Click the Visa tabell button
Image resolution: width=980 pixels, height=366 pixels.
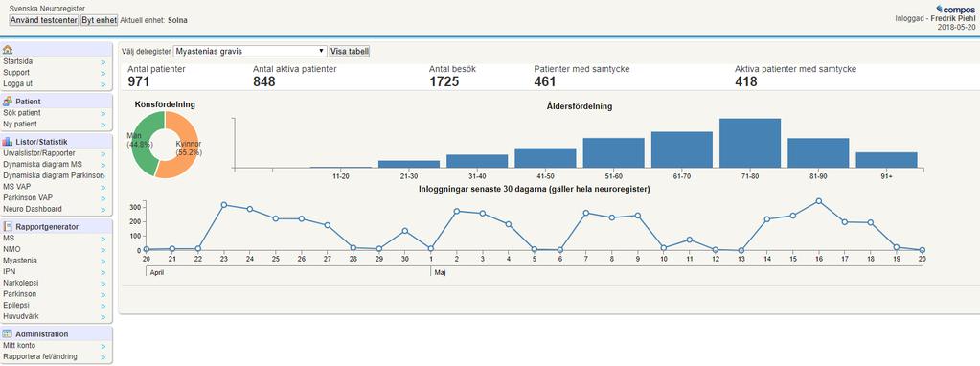pyautogui.click(x=350, y=51)
